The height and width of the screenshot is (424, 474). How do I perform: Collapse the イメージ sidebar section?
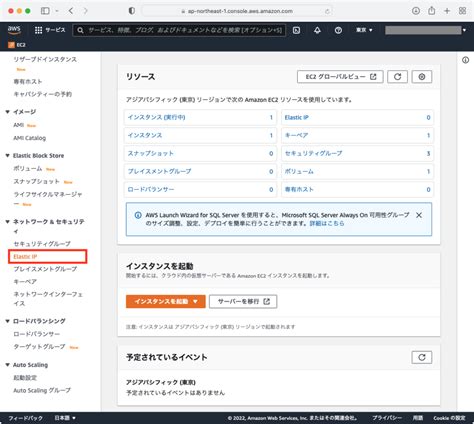point(7,112)
